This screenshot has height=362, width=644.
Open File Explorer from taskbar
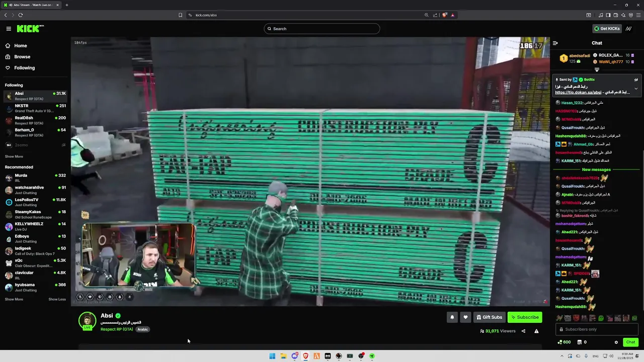283,356
